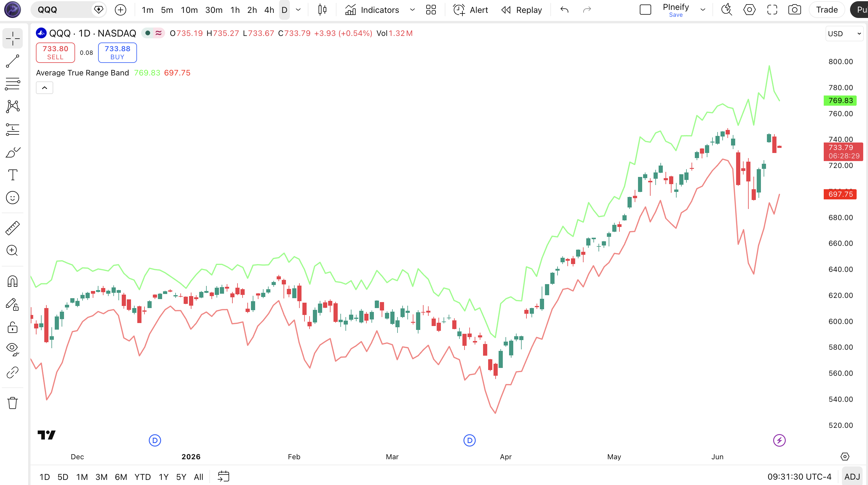Start bar Replay mode

522,10
